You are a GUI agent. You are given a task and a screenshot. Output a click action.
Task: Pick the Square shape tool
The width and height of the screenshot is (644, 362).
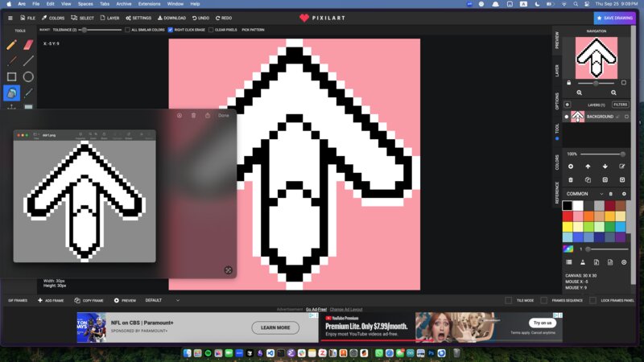coord(11,77)
